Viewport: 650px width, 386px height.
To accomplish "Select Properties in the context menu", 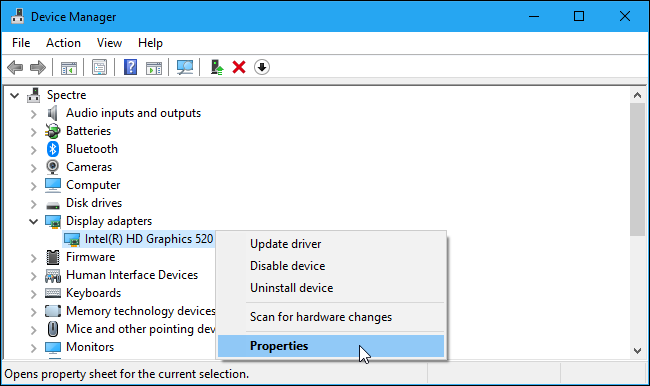I will click(x=331, y=346).
